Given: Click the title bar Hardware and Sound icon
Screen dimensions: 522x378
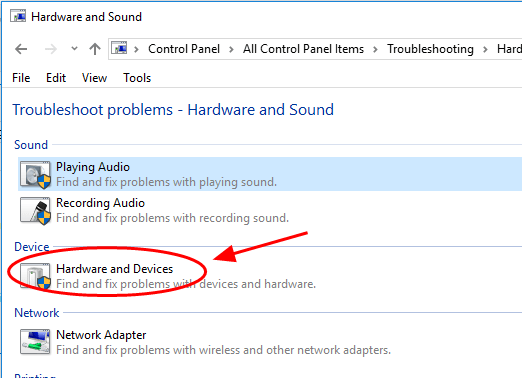Looking at the screenshot, I should (18, 16).
